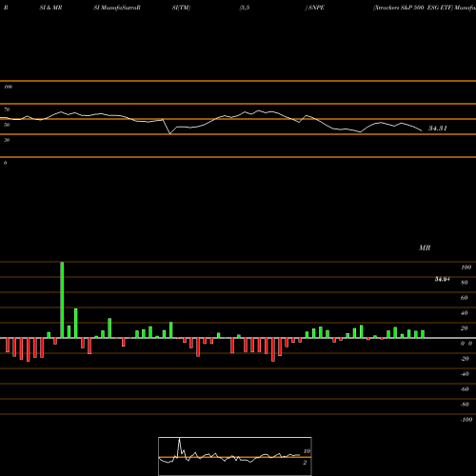This screenshot has width=476, height=476.
Task: Click the tallest green bar in the MR histogram
Action: 62,300
